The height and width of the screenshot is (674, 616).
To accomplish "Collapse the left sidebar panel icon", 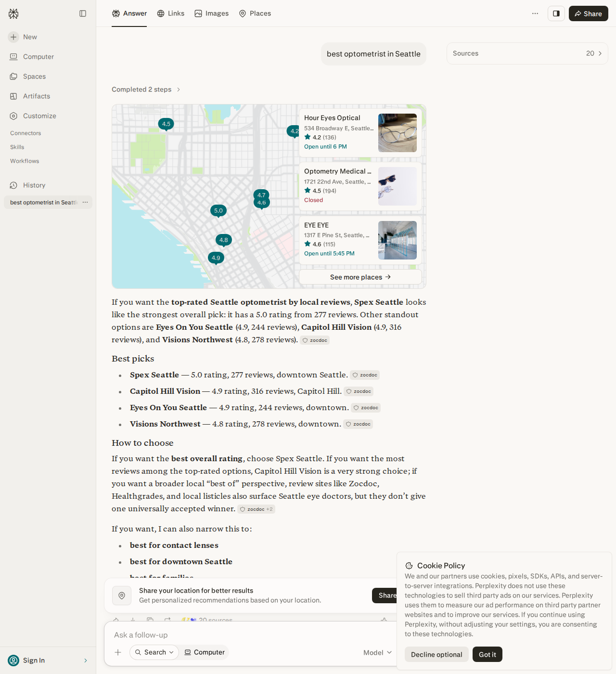I will click(83, 13).
